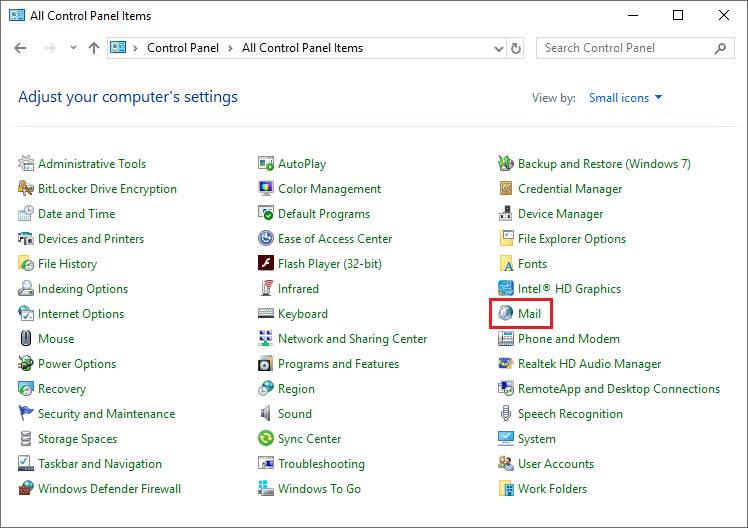This screenshot has width=748, height=528.
Task: Click Control Panel in the breadcrumb path
Action: [182, 48]
